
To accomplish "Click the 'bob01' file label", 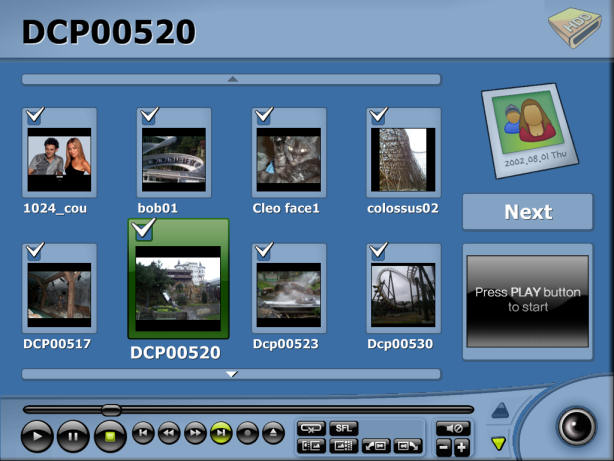I will pos(157,208).
